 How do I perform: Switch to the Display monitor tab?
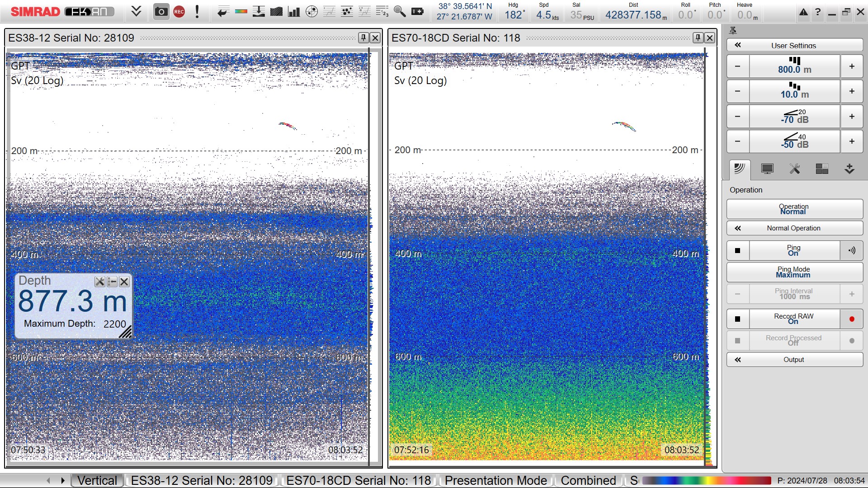767,169
